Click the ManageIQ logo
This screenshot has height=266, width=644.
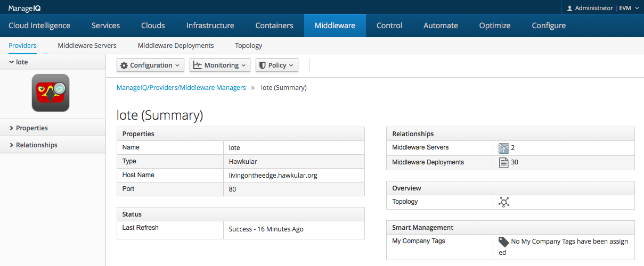25,8
